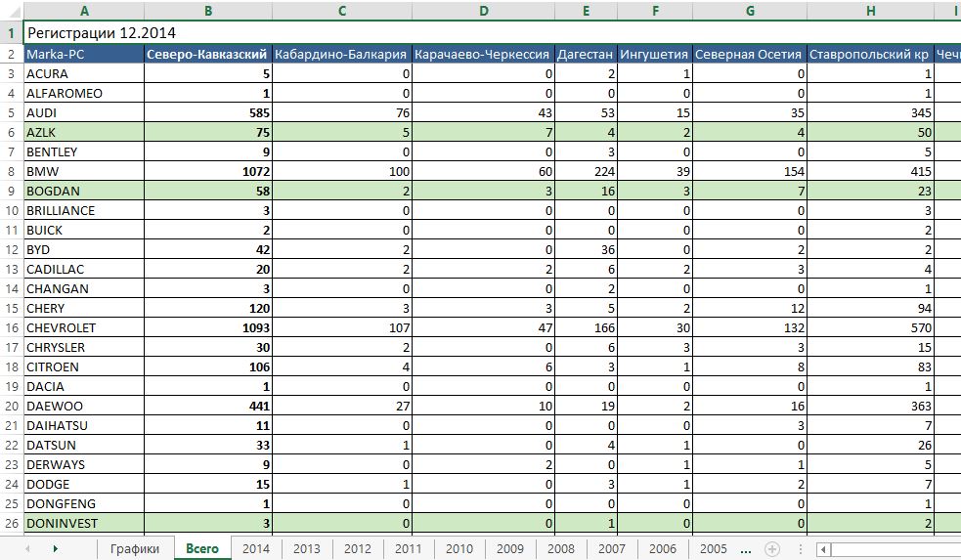
Task: Click the CHEVROLET total value 1093
Action: tap(208, 327)
